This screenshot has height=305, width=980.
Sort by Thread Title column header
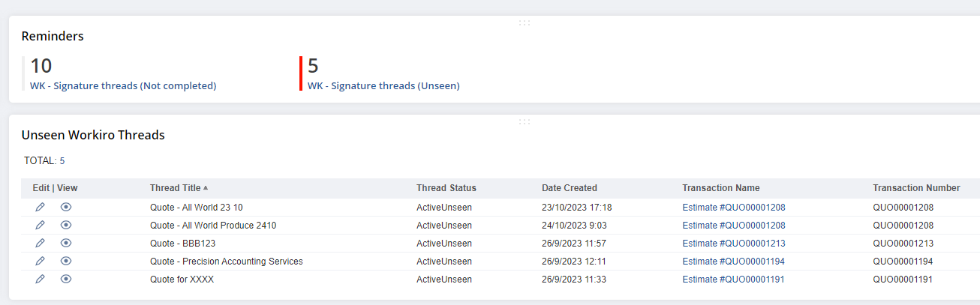[x=175, y=188]
